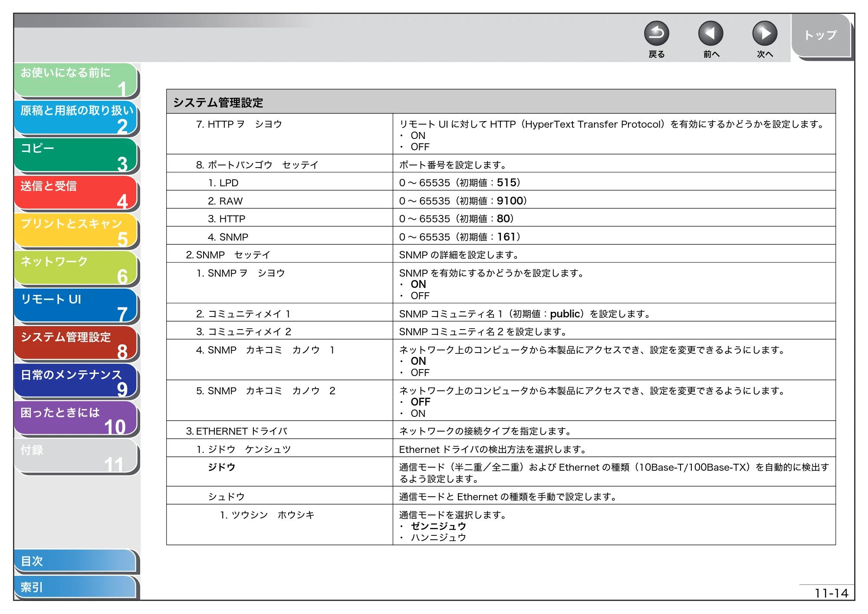868x614 pixels.
Task: Select the '7. HTTP ヲ シヨウ' row label
Action: tap(239, 124)
